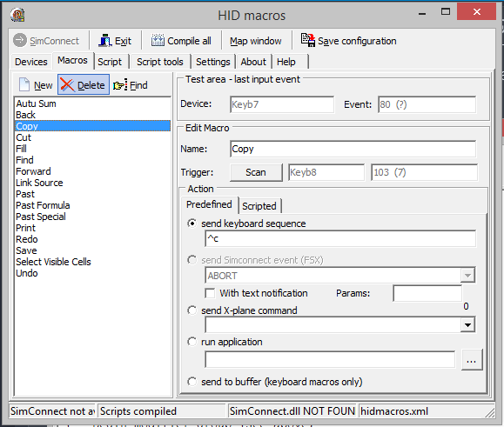
Task: Select send to buffer radio button
Action: [x=192, y=382]
